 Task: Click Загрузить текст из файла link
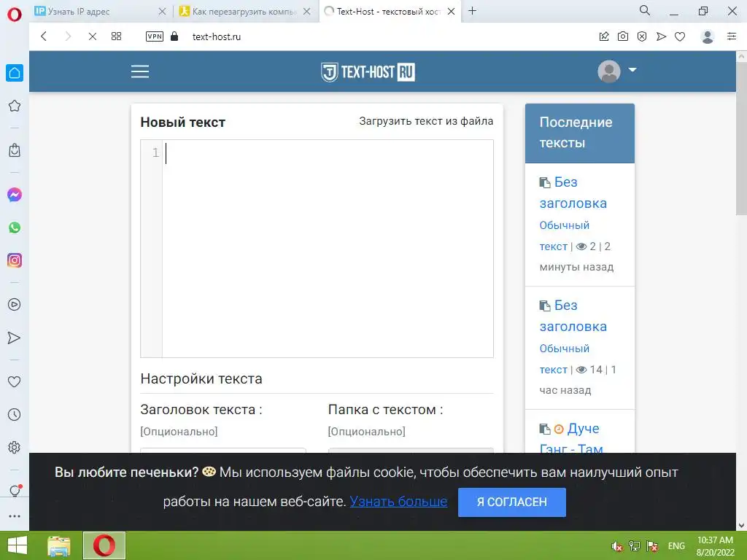(x=426, y=121)
